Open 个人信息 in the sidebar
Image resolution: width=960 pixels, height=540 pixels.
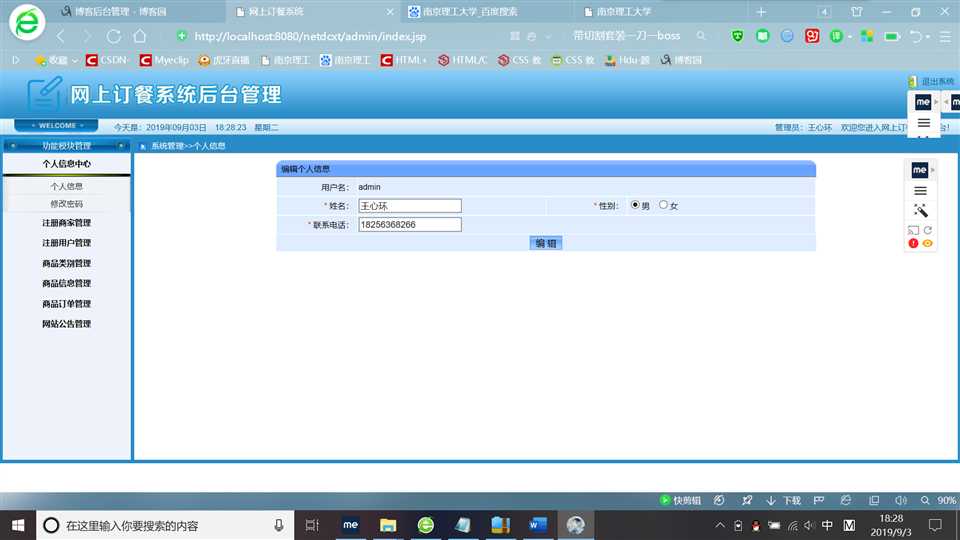pos(66,186)
